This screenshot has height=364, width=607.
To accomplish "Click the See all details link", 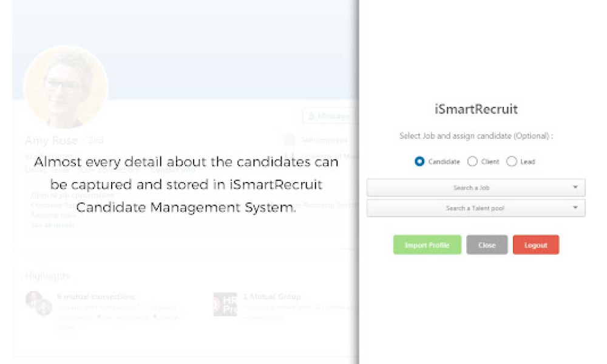I will [53, 225].
